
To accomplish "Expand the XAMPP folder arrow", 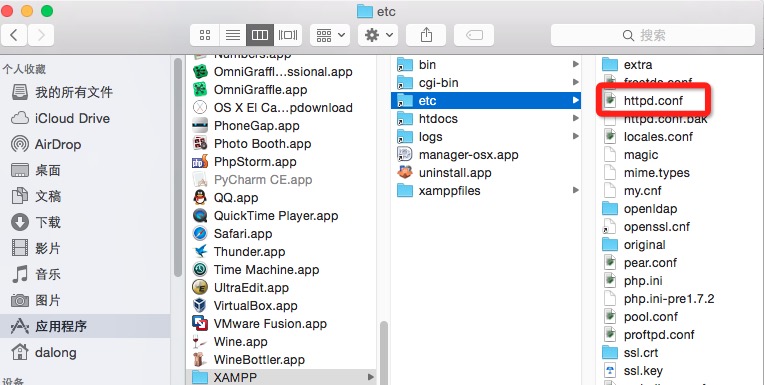I will [371, 377].
